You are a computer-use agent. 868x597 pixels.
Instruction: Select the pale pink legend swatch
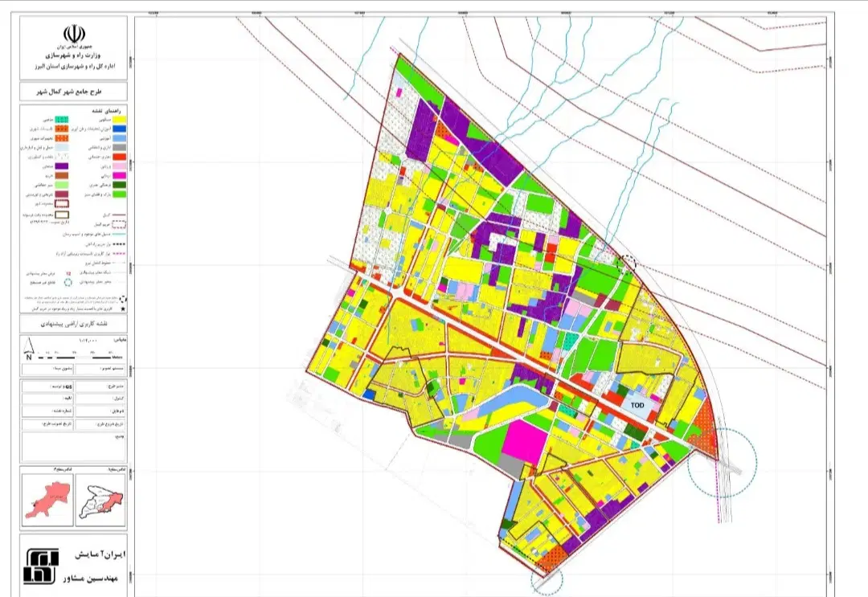pyautogui.click(x=119, y=166)
